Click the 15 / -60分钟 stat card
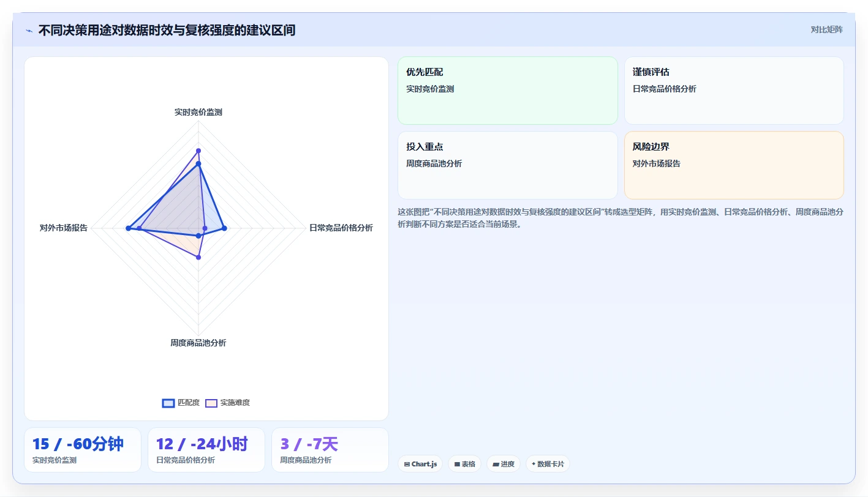The width and height of the screenshot is (868, 497). [83, 450]
